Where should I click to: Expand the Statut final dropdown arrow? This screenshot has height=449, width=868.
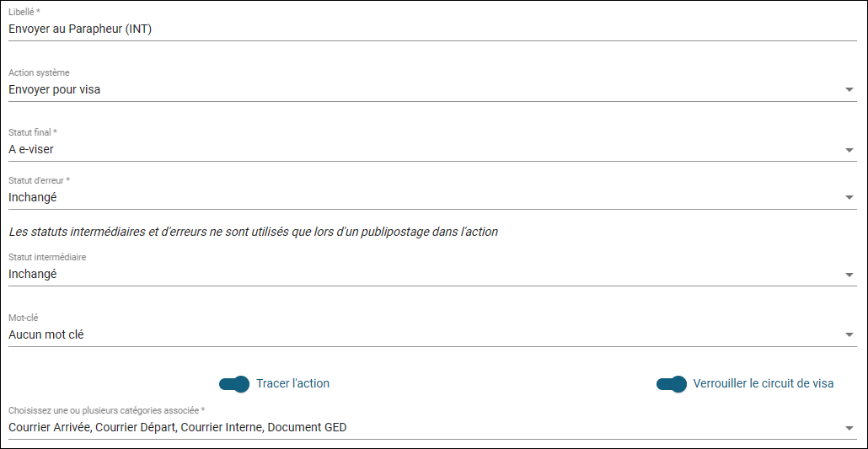click(849, 151)
